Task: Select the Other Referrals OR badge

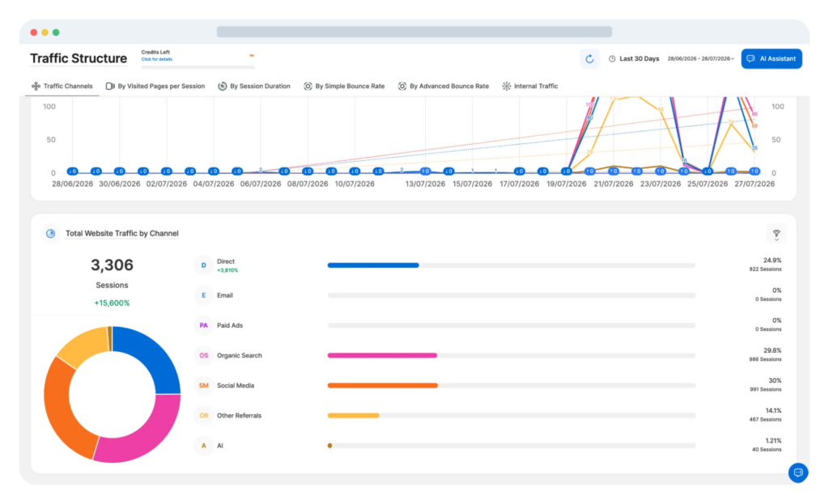Action: coord(203,416)
